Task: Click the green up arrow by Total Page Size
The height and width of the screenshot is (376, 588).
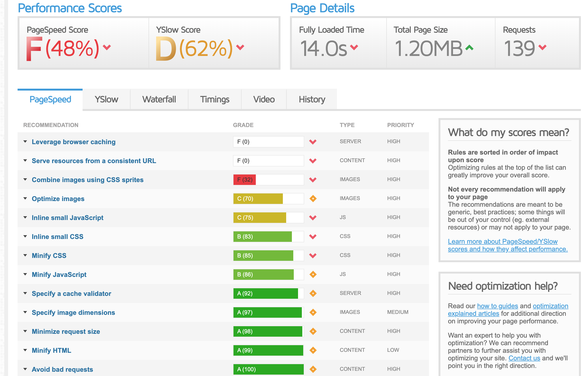Action: point(469,47)
